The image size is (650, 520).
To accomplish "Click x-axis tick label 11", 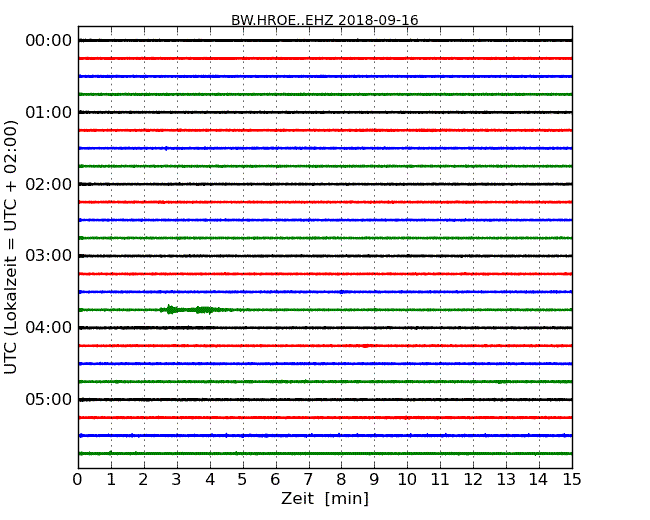I will pos(440,480).
